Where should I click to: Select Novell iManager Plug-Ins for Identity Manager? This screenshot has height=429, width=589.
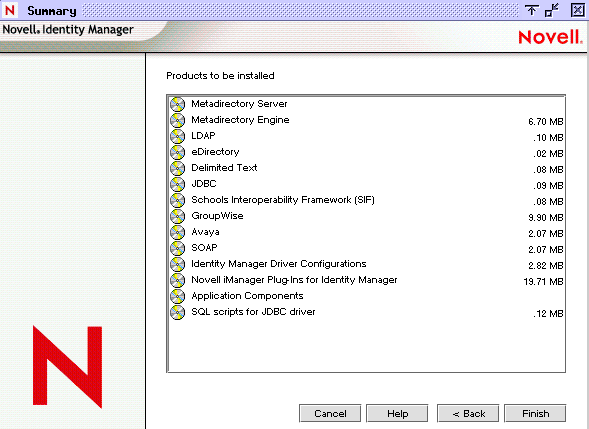coord(294,280)
